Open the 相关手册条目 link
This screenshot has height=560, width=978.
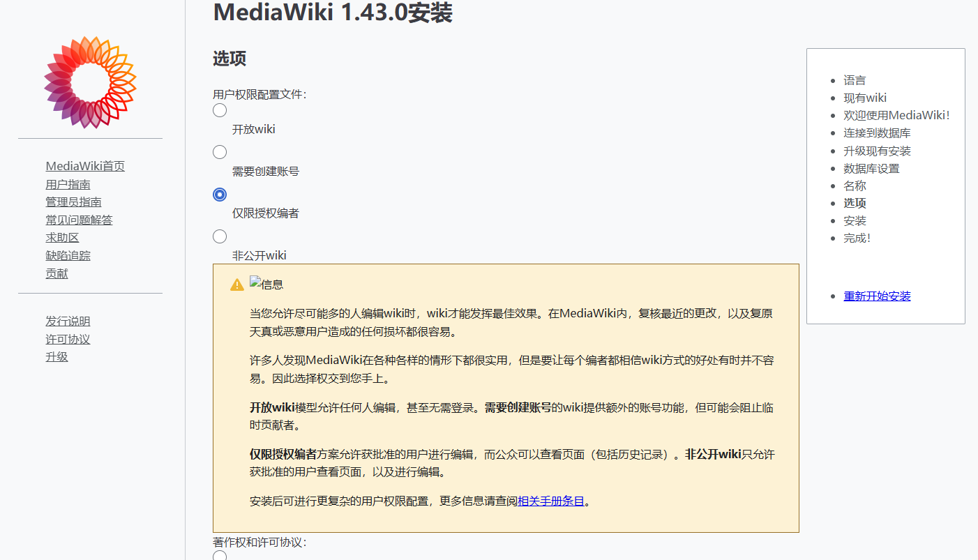tap(551, 501)
